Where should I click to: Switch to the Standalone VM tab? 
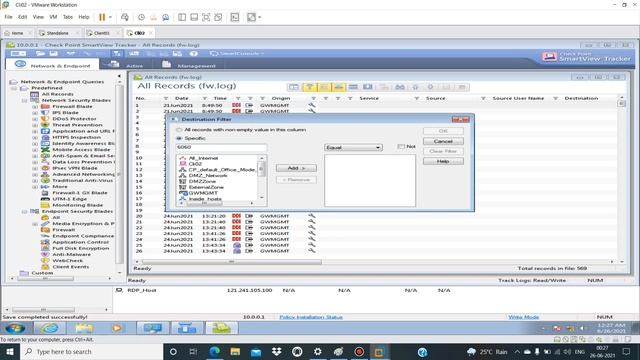coord(58,33)
